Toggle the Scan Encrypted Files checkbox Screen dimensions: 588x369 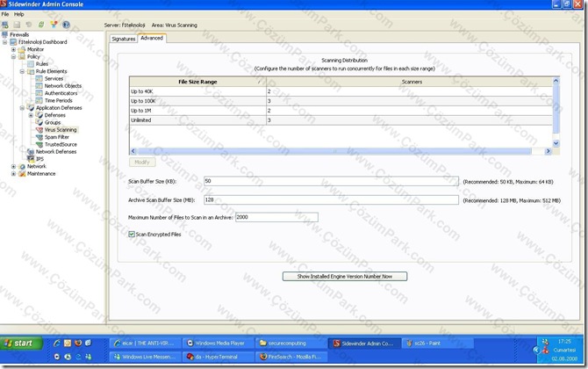click(132, 235)
